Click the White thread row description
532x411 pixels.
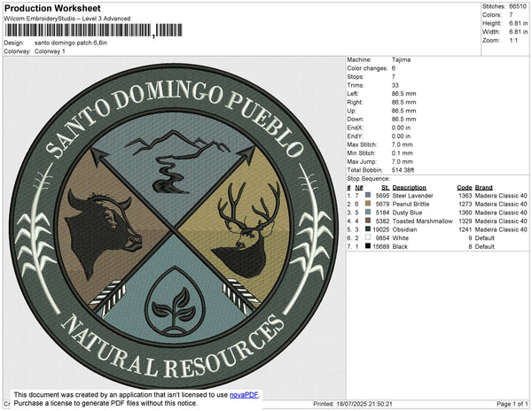click(x=401, y=238)
